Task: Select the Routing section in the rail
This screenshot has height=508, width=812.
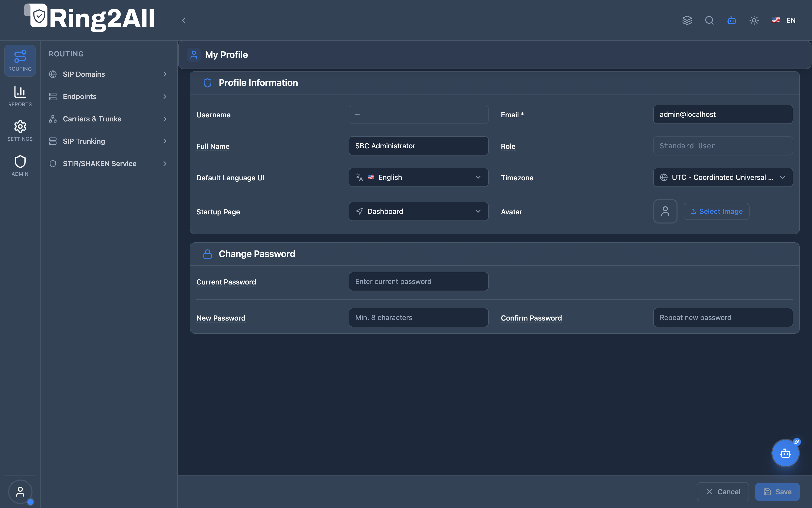Action: tap(20, 61)
